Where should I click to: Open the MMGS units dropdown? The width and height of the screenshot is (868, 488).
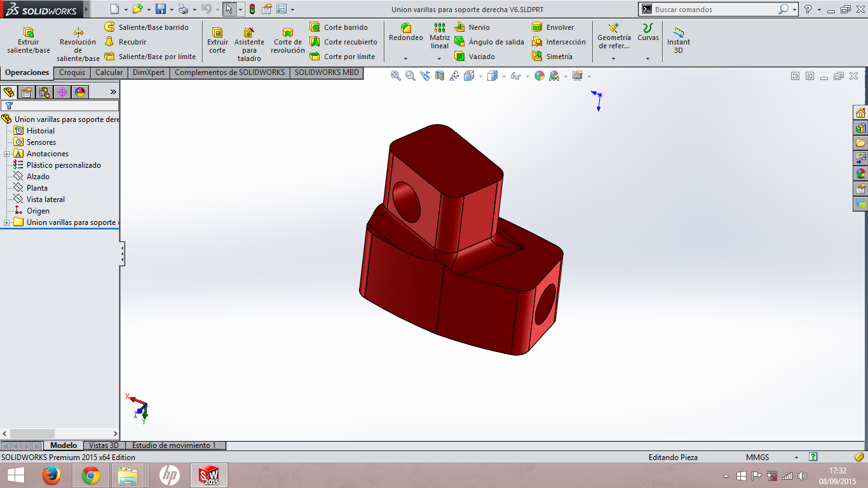(796, 457)
